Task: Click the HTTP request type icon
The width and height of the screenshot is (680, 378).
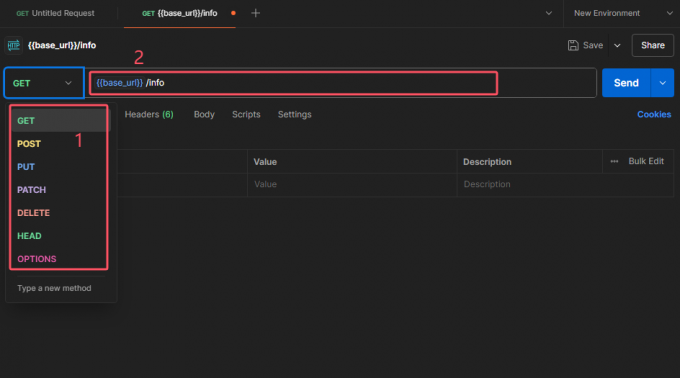Action: pyautogui.click(x=13, y=46)
